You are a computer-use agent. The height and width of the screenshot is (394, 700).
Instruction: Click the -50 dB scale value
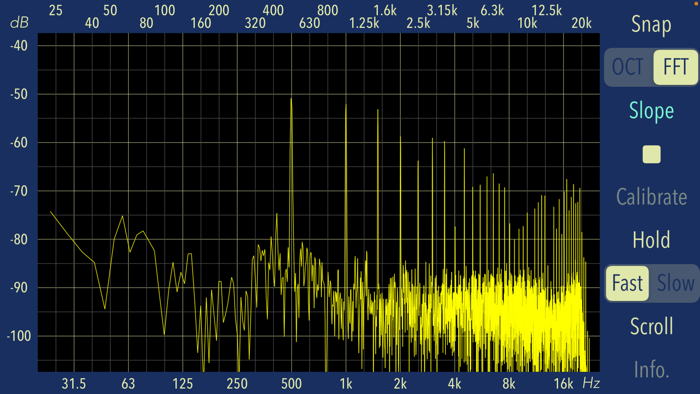[18, 94]
